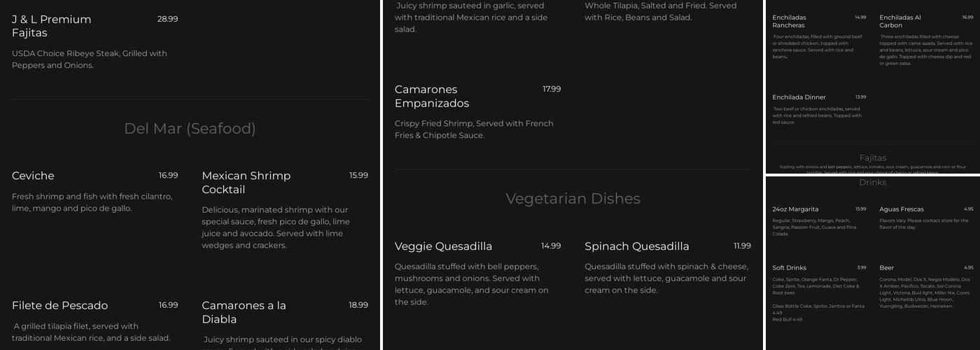Click the Enchiladas Rancheras title

pos(789,21)
